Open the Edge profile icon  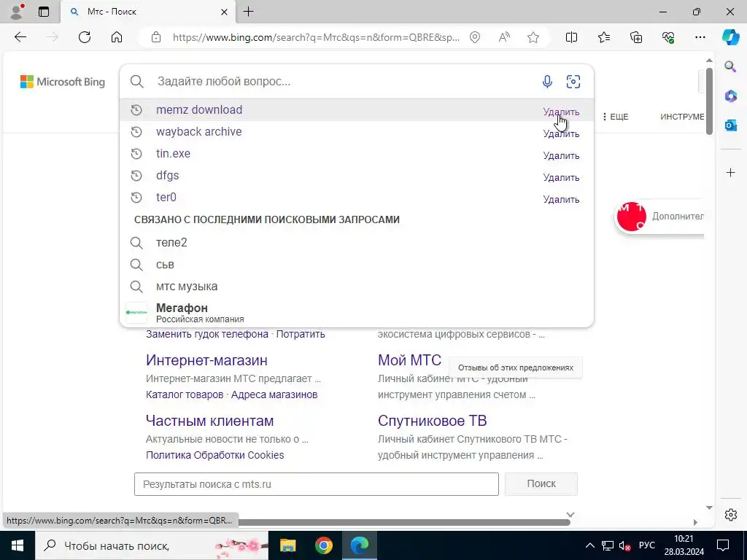click(18, 12)
